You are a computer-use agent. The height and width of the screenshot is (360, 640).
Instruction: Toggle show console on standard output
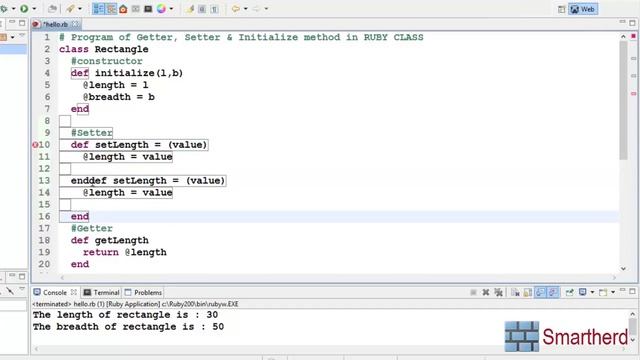pos(540,292)
